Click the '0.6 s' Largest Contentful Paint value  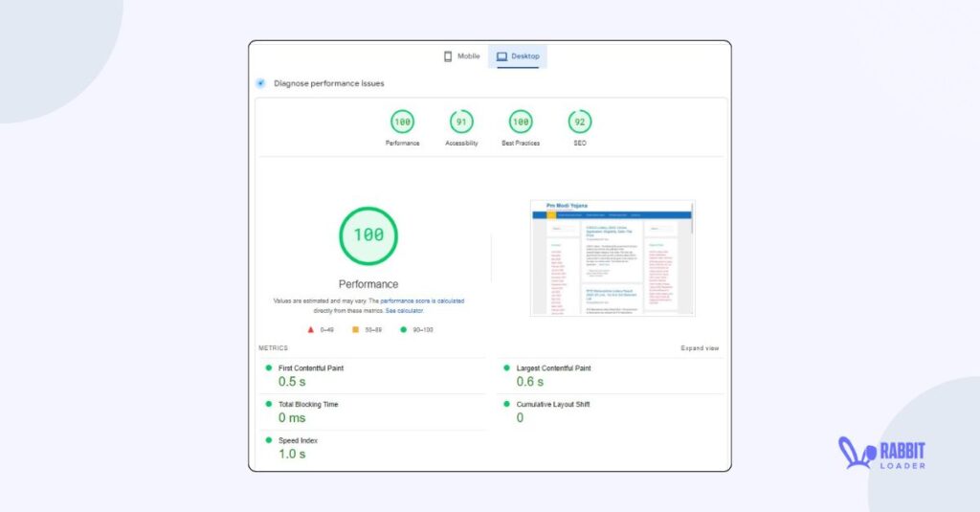530,382
